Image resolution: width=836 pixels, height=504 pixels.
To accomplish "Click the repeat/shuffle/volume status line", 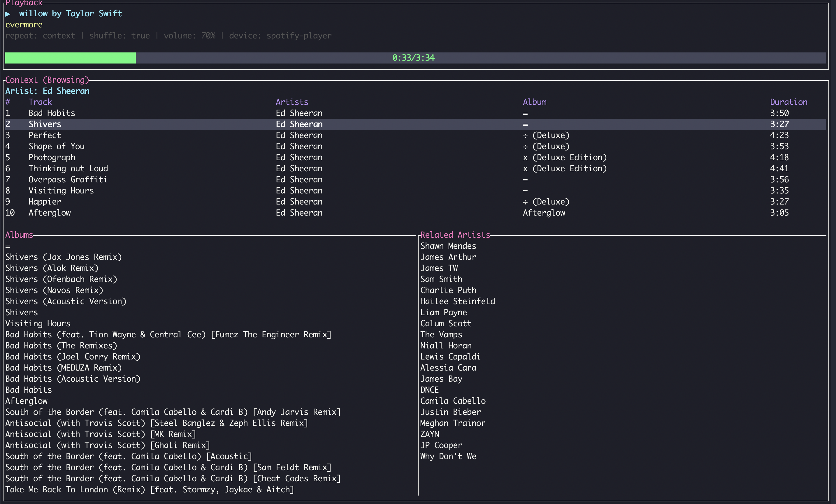I will coord(168,36).
